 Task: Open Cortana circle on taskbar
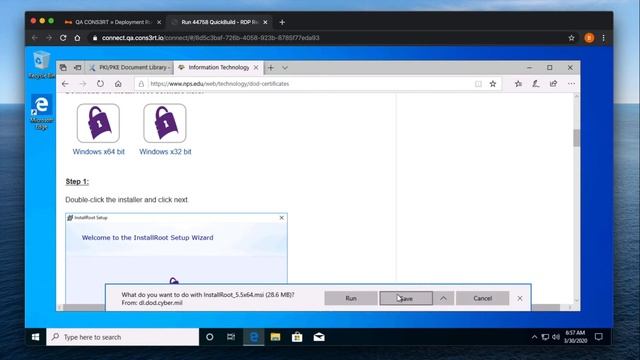[x=209, y=337]
